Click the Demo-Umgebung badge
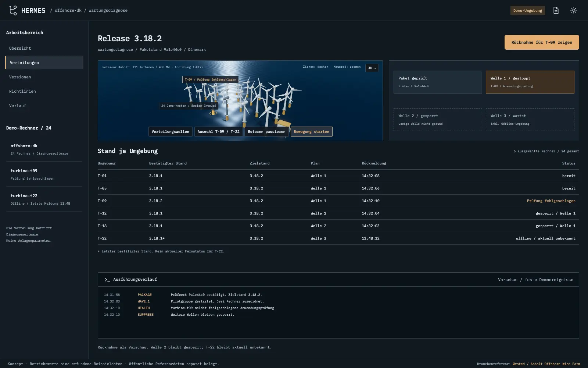 [x=527, y=10]
